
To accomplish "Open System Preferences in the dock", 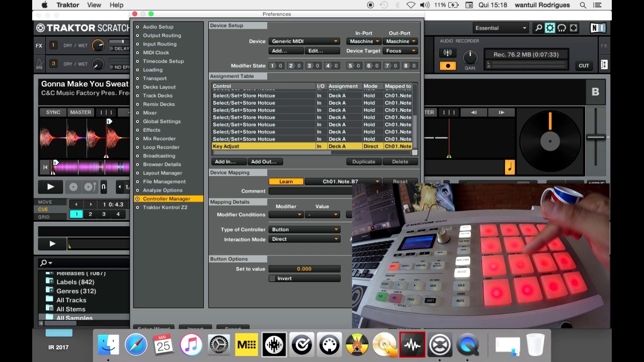I will [x=219, y=345].
